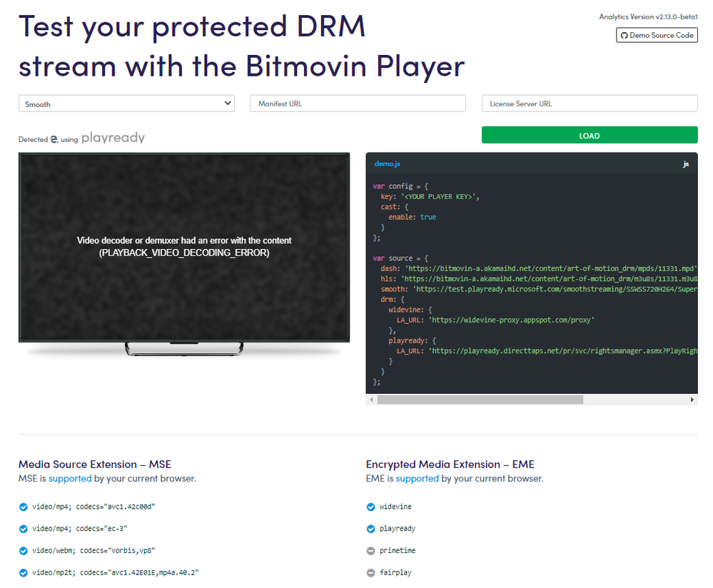Screen dimensions: 713x588
Task: Click the fairplay unsupported minus icon
Action: click(x=370, y=573)
